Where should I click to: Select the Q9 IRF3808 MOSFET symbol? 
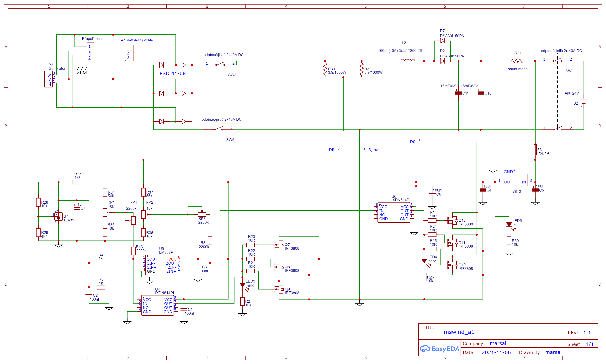(x=279, y=289)
